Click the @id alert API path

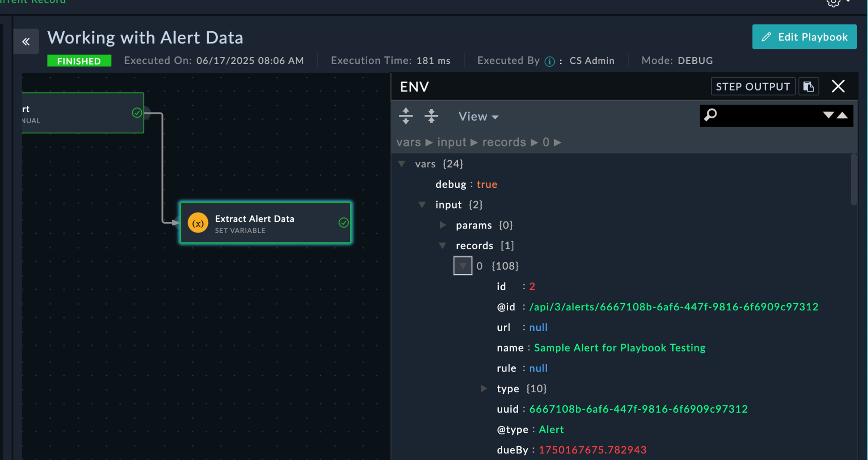[674, 307]
